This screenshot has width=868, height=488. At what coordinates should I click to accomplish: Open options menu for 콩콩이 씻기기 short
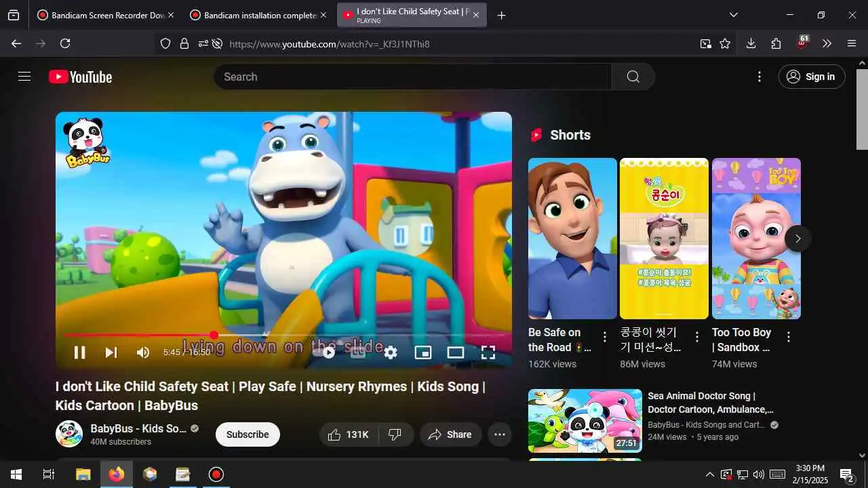[x=696, y=337]
